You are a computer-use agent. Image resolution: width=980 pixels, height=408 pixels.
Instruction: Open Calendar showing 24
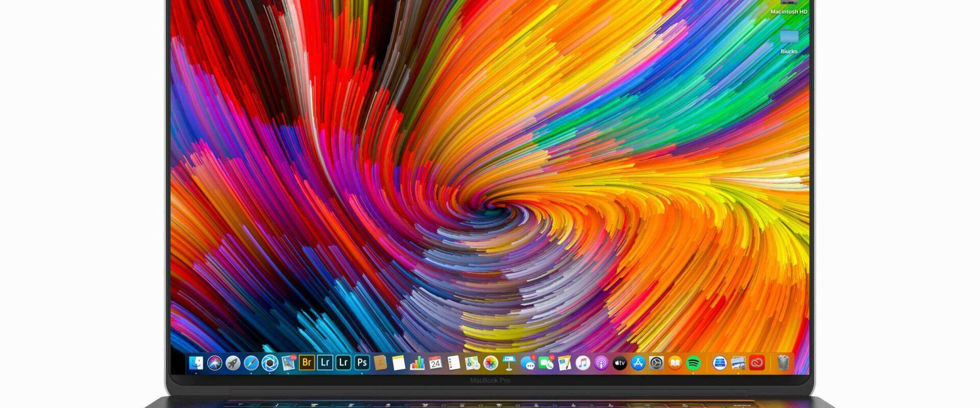(x=435, y=363)
